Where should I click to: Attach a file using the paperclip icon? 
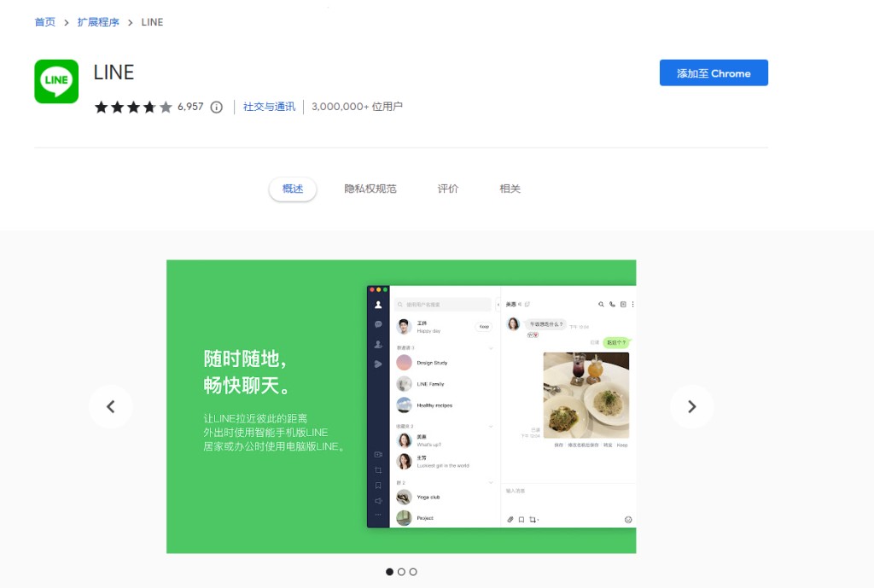click(x=510, y=520)
